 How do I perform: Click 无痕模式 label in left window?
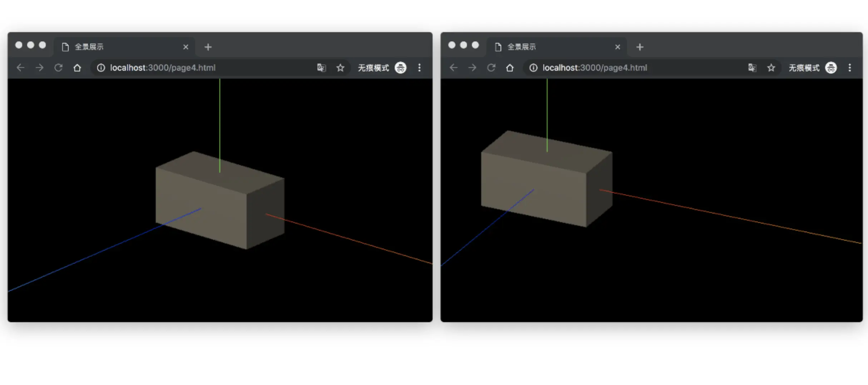coord(373,68)
